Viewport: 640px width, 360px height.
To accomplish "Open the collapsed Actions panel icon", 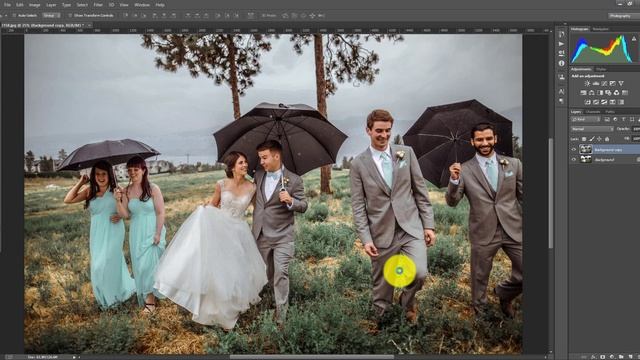I will click(x=562, y=44).
